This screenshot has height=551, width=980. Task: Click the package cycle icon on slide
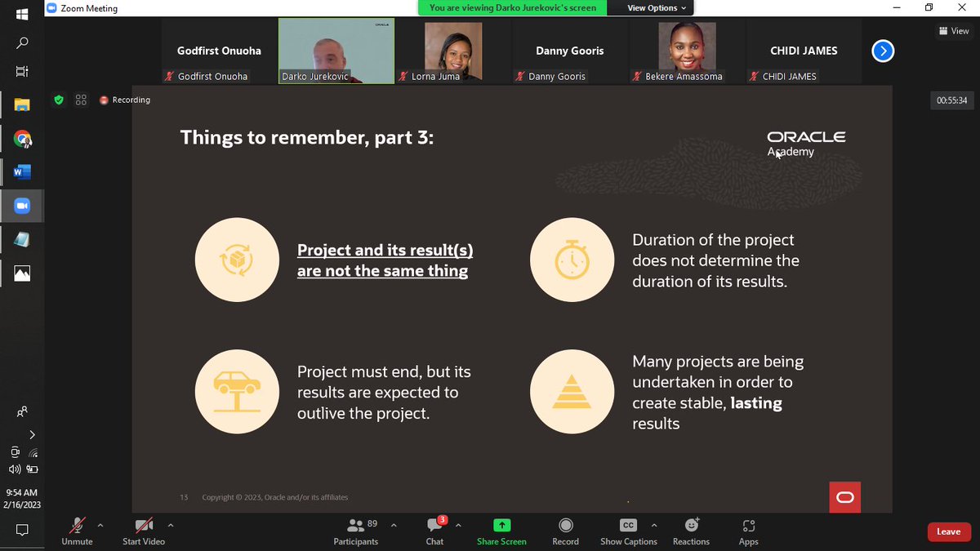pos(237,260)
